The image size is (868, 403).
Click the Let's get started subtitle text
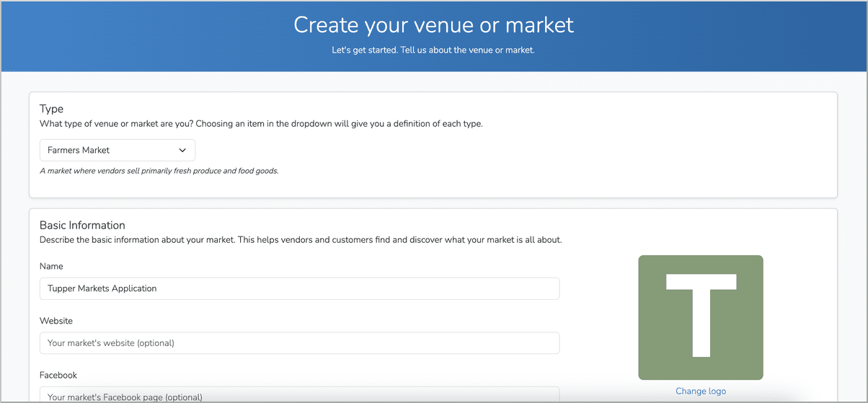(433, 50)
